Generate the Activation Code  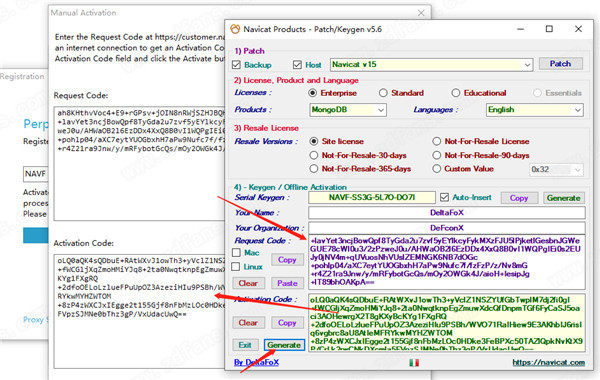tap(284, 345)
